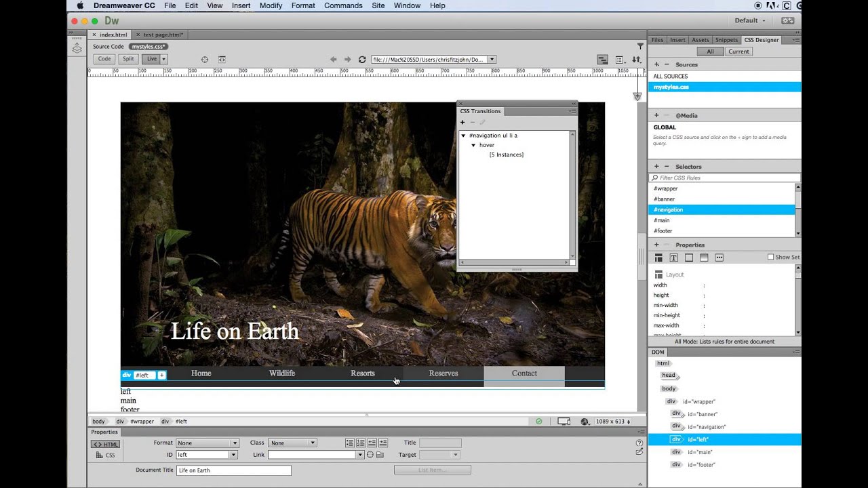Screen dimensions: 868x488
Task: Switch to the Assets panel tab
Action: (x=701, y=40)
